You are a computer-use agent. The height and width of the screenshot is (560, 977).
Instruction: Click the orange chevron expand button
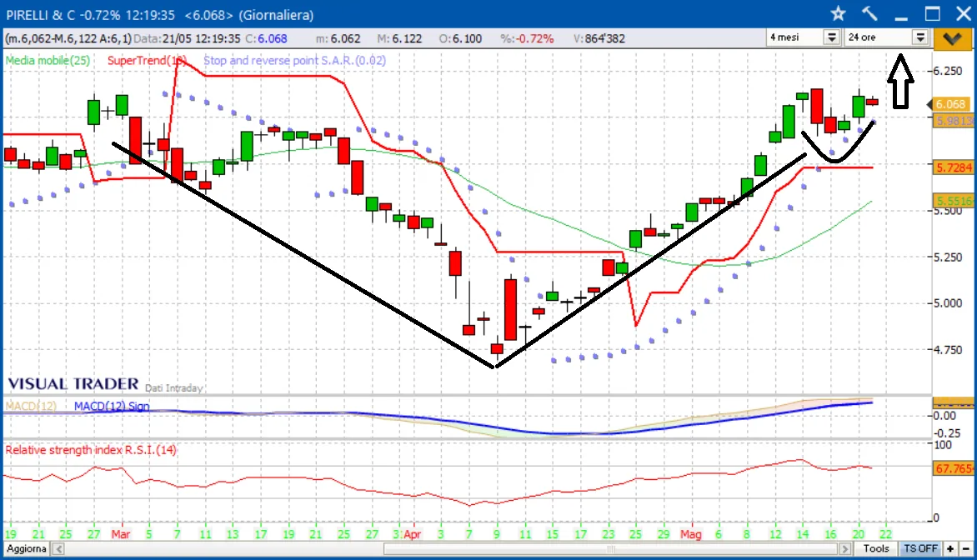[x=951, y=38]
